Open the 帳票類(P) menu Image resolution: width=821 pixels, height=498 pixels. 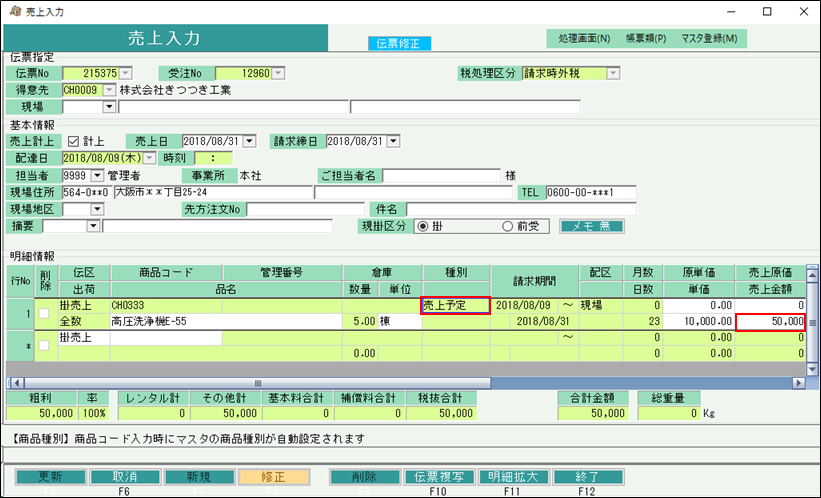pos(646,38)
